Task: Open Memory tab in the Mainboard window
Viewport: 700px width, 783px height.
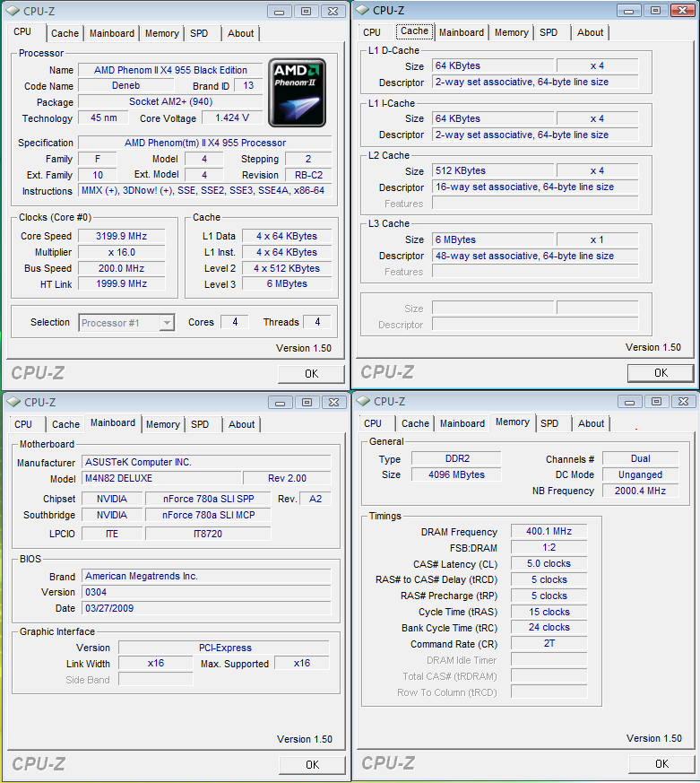Action: tap(162, 424)
